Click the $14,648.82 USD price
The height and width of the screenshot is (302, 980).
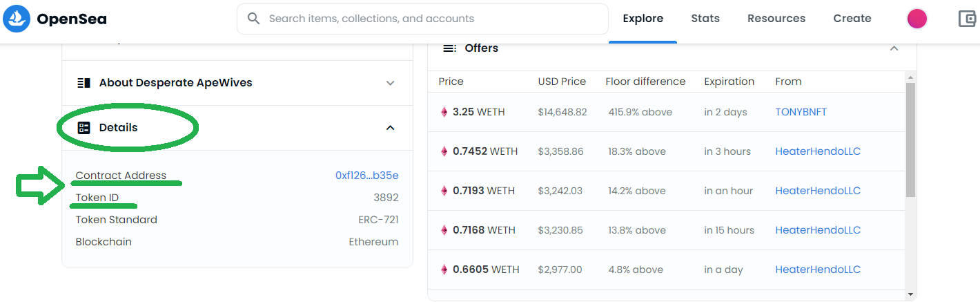point(562,112)
